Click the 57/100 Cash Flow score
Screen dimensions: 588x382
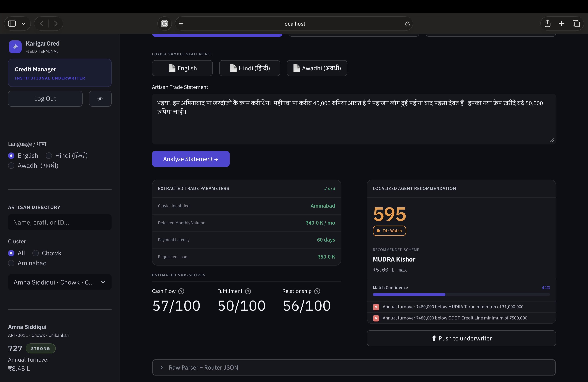(x=176, y=306)
